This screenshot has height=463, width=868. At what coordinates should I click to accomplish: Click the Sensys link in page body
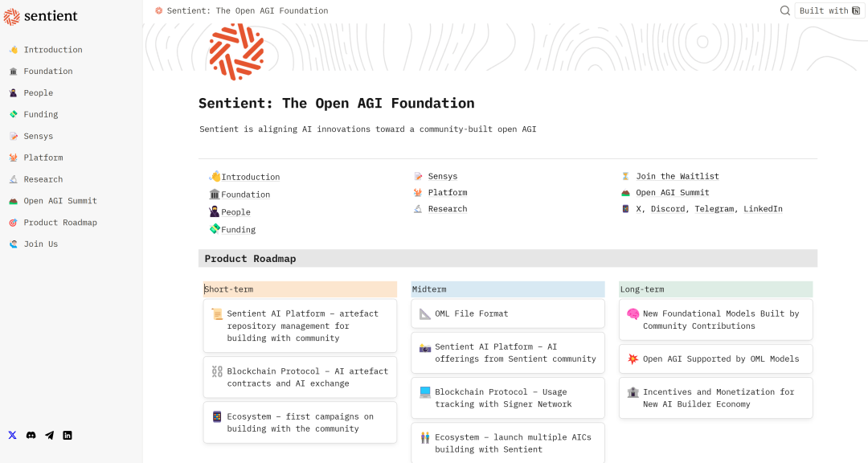(x=442, y=176)
